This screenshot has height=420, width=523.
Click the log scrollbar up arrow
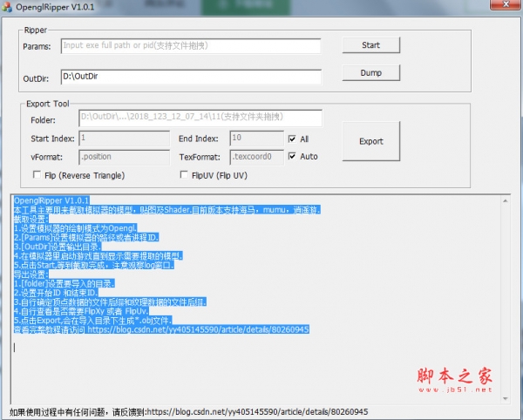click(x=506, y=201)
